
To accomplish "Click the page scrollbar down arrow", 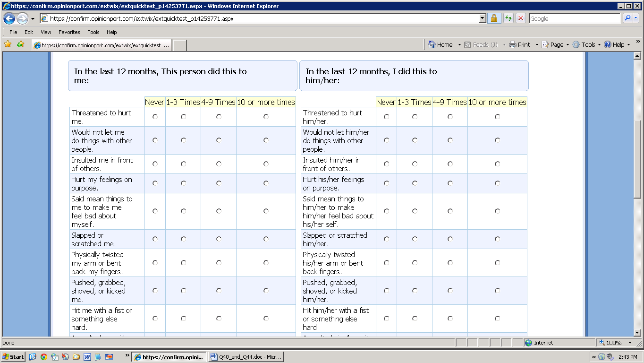I will point(636,332).
